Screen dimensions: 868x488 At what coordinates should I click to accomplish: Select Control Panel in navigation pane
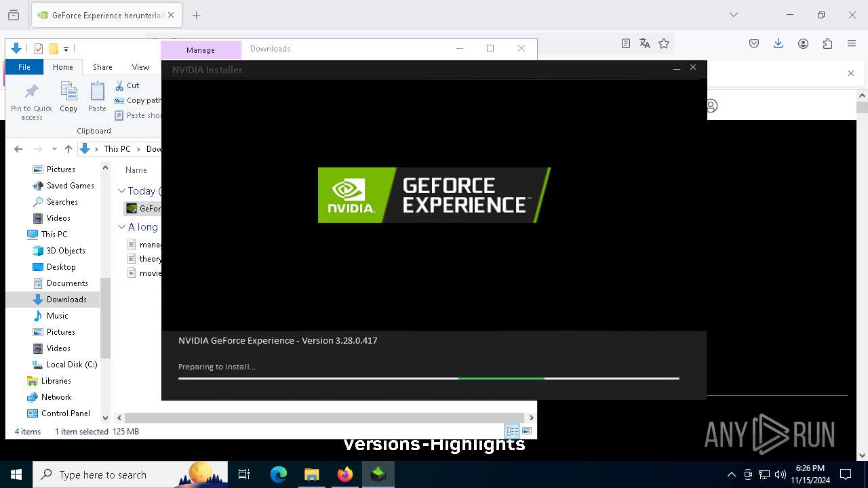[x=65, y=413]
